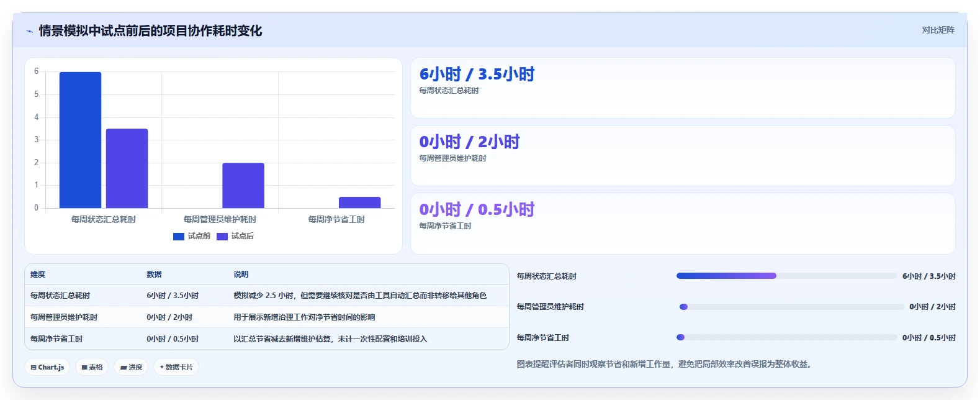This screenshot has height=400, width=980.
Task: Click table value 6小时 / 3.5小时
Action: [x=173, y=296]
